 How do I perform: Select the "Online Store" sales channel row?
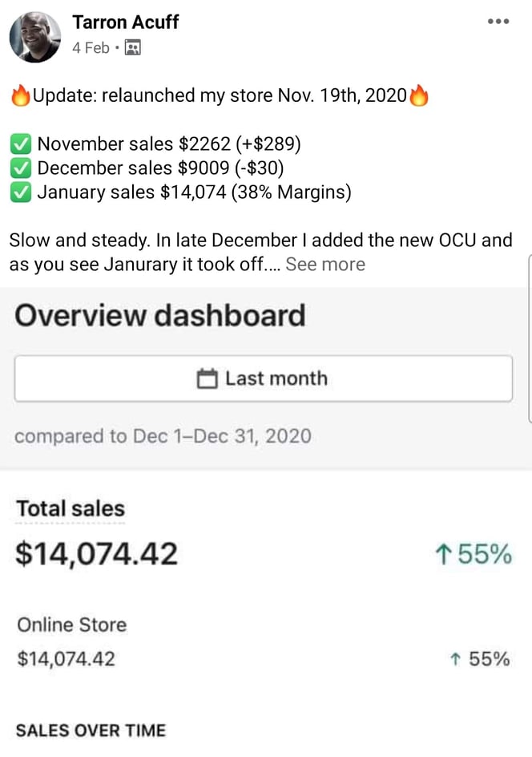pyautogui.click(x=72, y=625)
